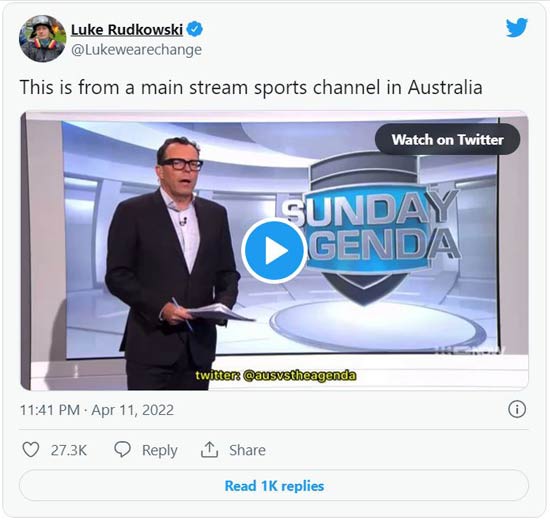Click the info circle icon
The width and height of the screenshot is (550, 520).
click(517, 409)
